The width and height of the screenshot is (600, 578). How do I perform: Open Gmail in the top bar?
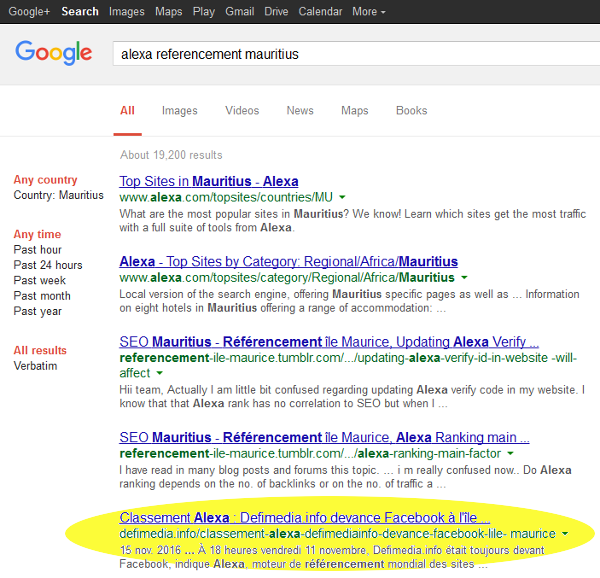pyautogui.click(x=240, y=11)
